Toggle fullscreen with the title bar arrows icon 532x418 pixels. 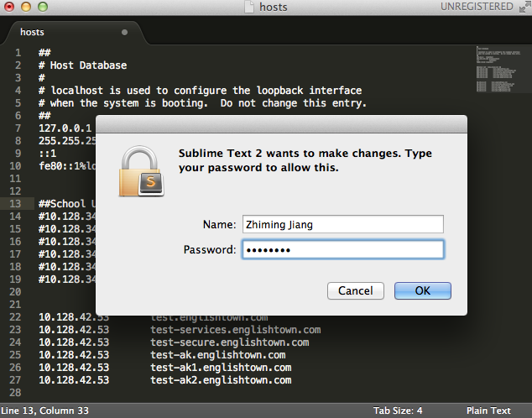[525, 7]
